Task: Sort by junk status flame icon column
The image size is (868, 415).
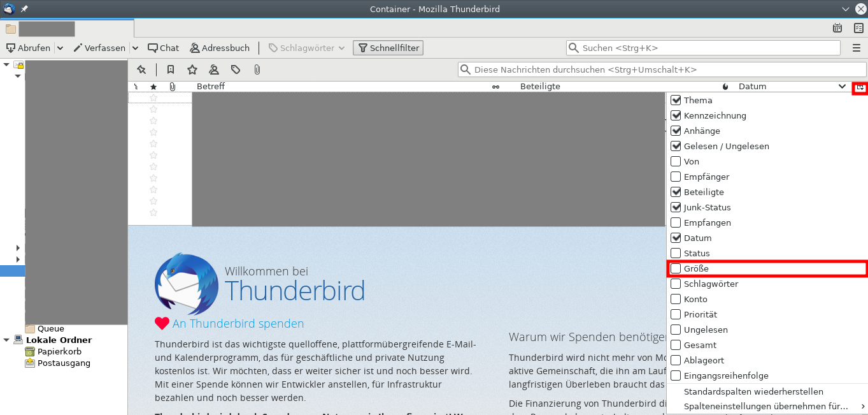Action: [x=725, y=87]
